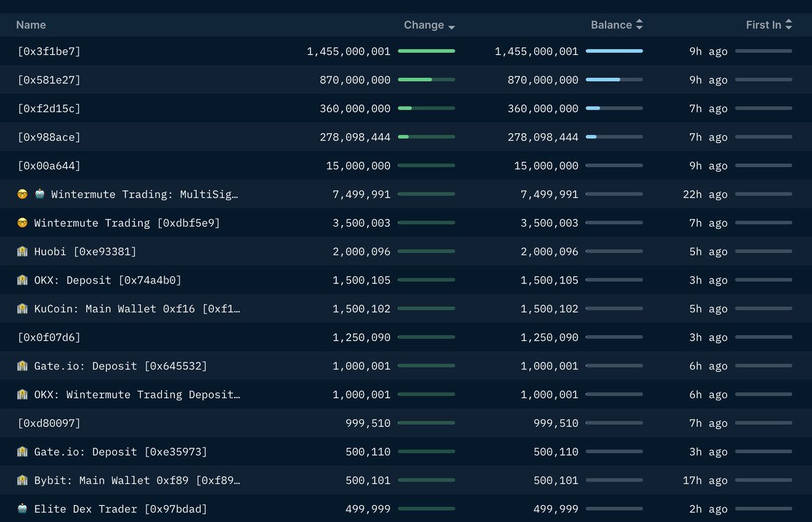Click change value 499,999
812x522 pixels.
pos(368,509)
